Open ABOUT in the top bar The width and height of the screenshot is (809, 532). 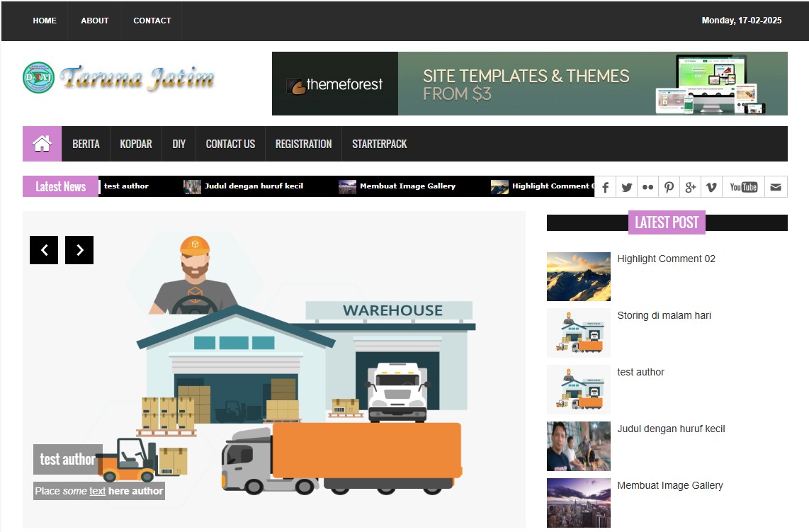[95, 21]
